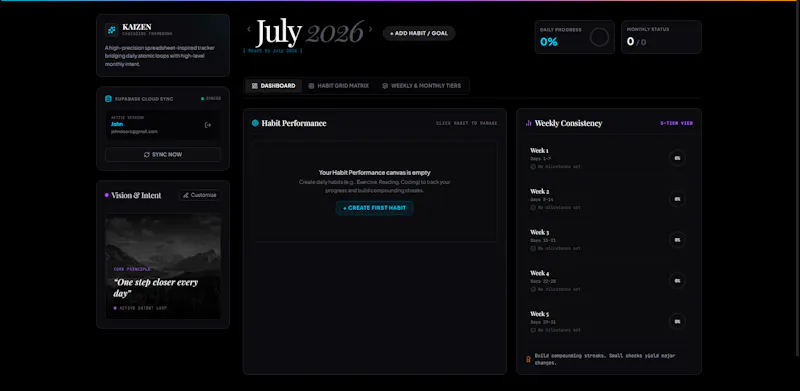The image size is (800, 391).
Task: Log out using the sign-out icon beside John
Action: coord(208,125)
